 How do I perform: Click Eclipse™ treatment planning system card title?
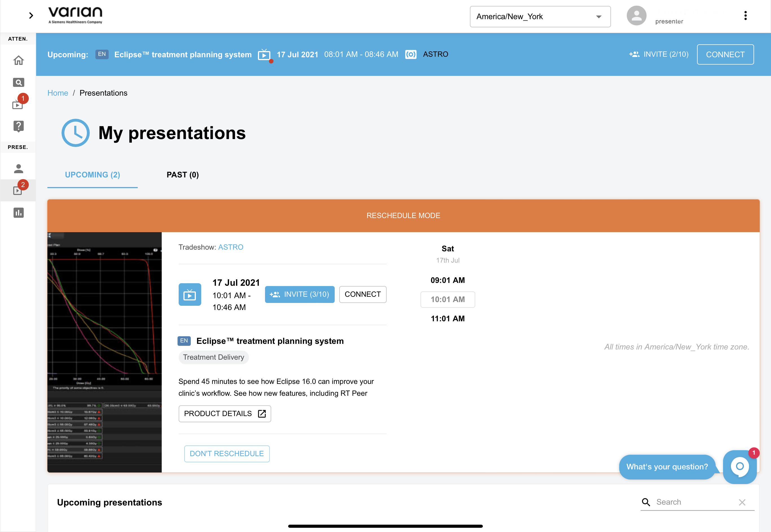(x=270, y=341)
